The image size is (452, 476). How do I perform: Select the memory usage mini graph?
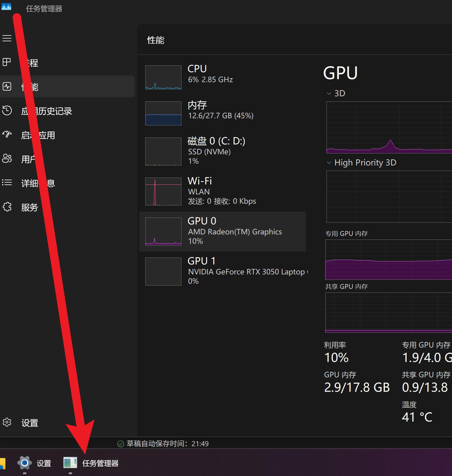(x=163, y=113)
